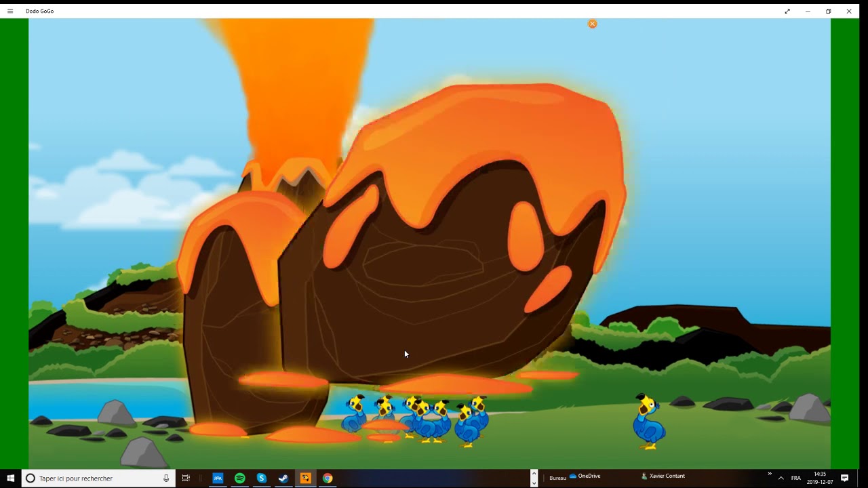Screen dimensions: 868x488
Task: Open the Bureau toolbar on taskbar
Action: (x=557, y=478)
